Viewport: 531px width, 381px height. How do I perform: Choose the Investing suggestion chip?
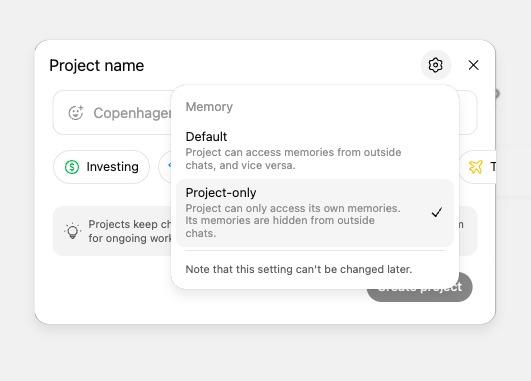pos(101,167)
